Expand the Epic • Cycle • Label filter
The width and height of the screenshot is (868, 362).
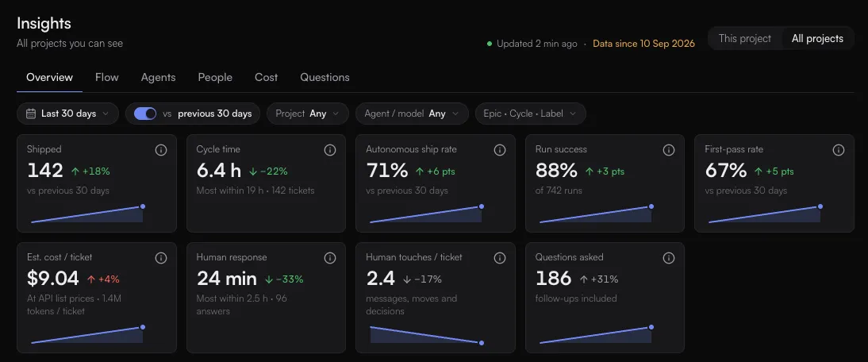(530, 114)
